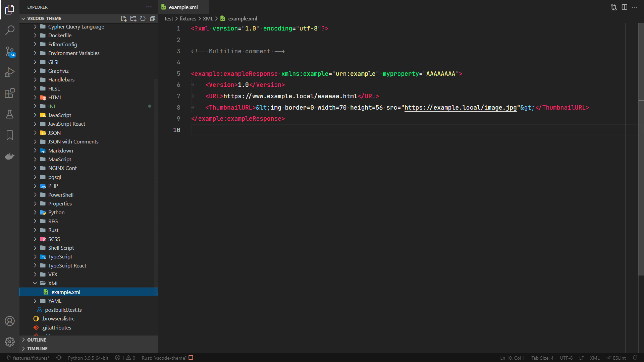Open the Search view in activity bar
The height and width of the screenshot is (362, 644).
[x=10, y=30]
